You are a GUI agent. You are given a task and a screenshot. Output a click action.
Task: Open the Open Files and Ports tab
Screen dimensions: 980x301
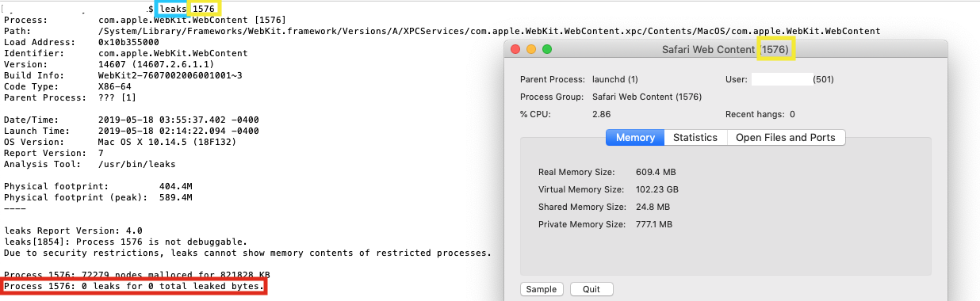tap(786, 137)
